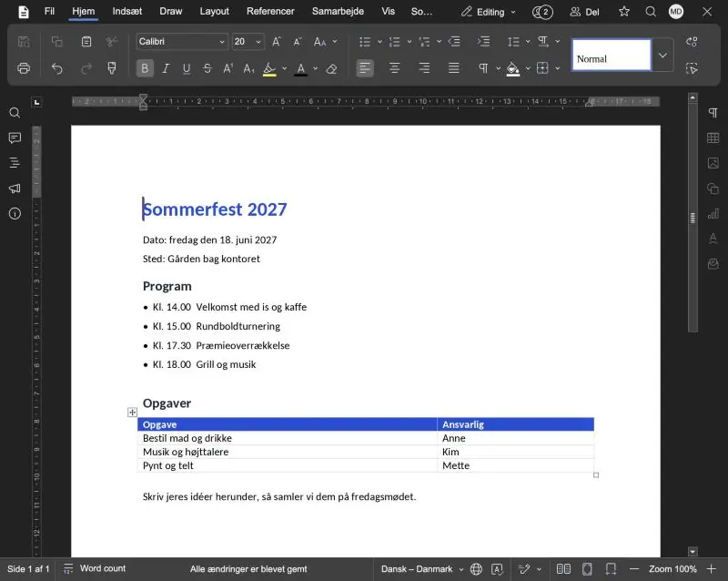Decrease indent of paragraph
728x581 pixels.
(454, 42)
